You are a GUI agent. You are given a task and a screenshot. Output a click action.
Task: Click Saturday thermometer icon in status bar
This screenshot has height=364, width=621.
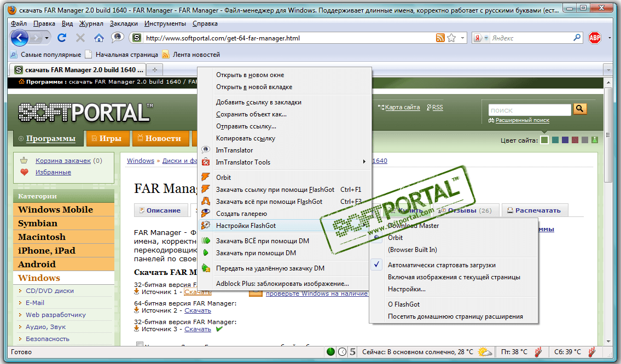click(x=591, y=352)
